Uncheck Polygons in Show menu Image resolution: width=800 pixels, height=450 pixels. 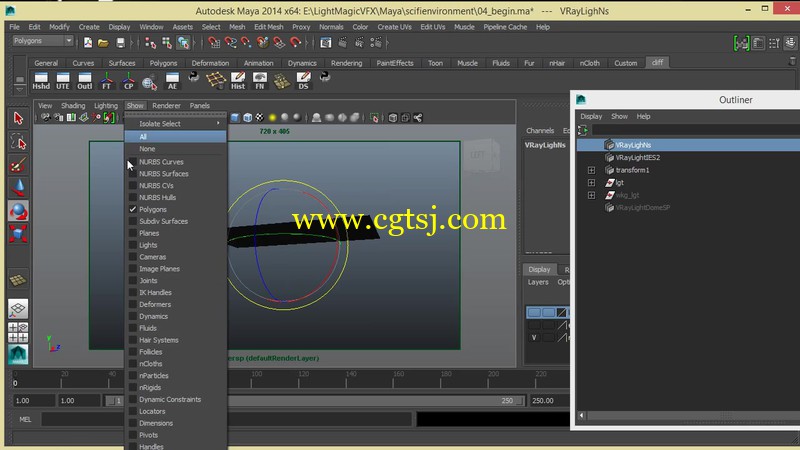pos(133,209)
